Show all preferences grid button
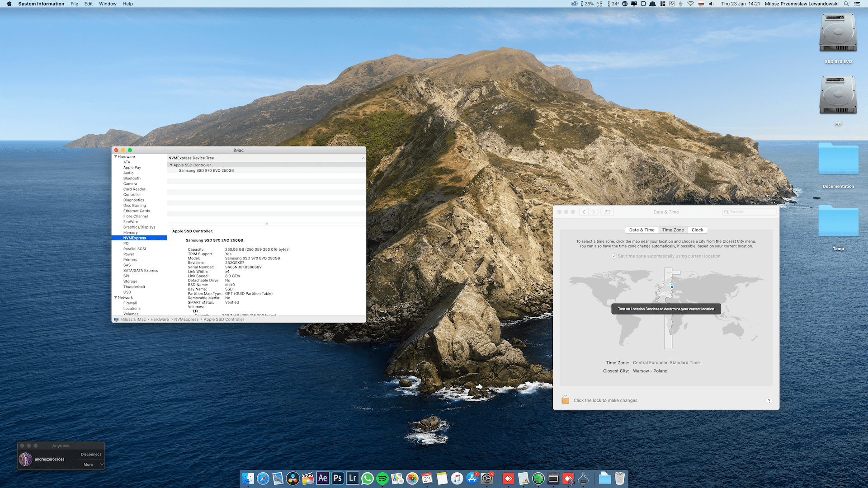 point(607,211)
